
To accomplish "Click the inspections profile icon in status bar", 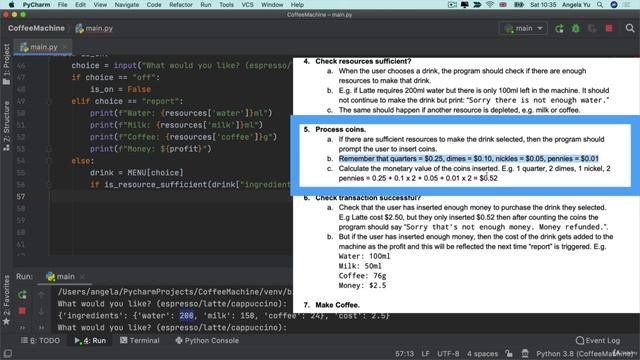I will (x=525, y=353).
